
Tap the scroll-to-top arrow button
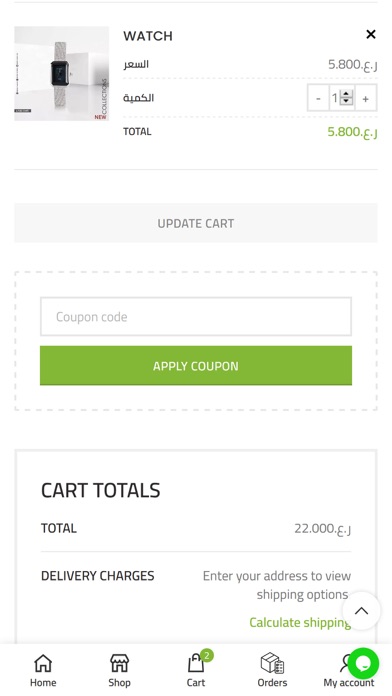361,611
